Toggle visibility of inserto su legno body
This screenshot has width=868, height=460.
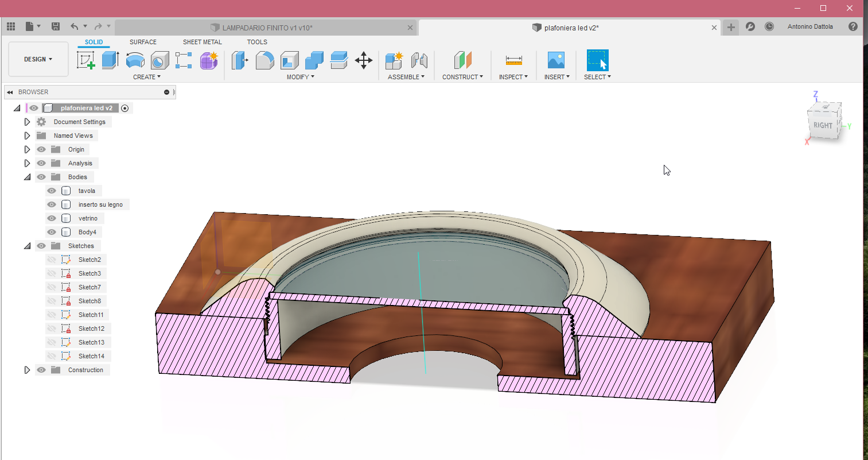pyautogui.click(x=52, y=204)
